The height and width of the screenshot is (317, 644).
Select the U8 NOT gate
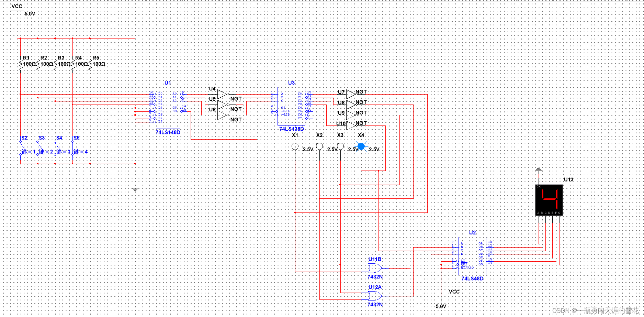pos(352,105)
